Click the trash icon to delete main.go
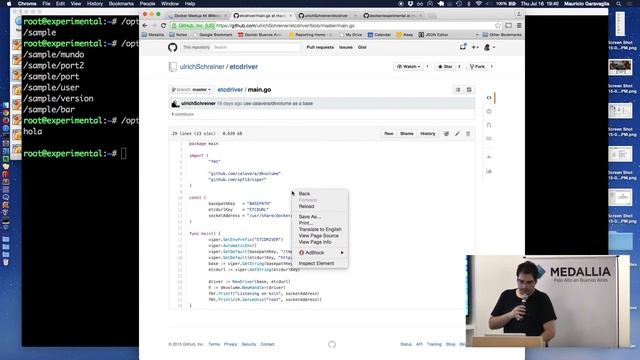This screenshot has height=360, width=640. [x=468, y=134]
